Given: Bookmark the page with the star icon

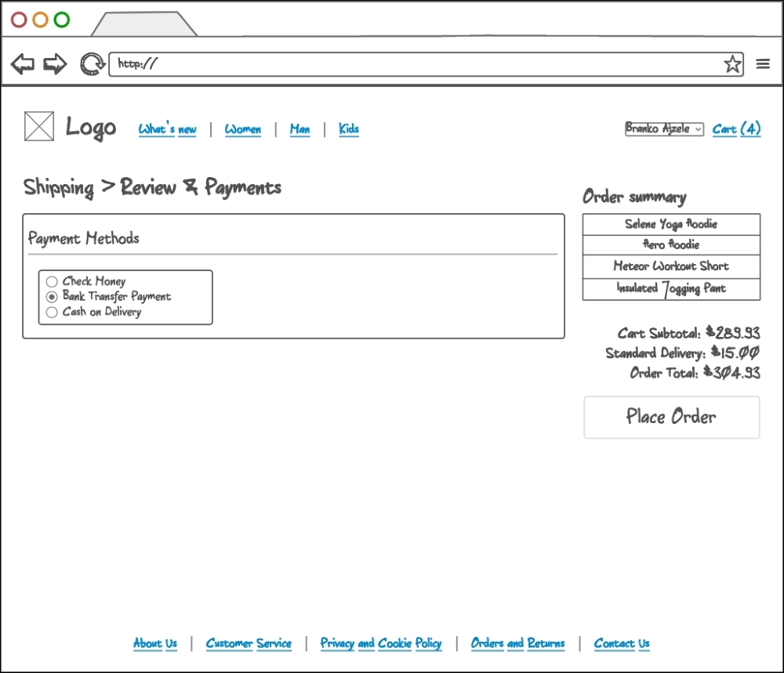Looking at the screenshot, I should tap(732, 63).
